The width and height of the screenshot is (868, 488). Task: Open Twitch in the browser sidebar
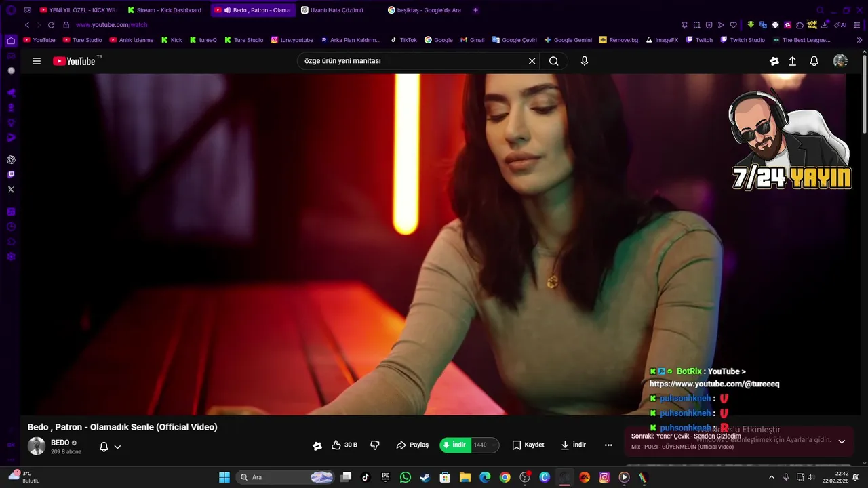[x=11, y=175]
